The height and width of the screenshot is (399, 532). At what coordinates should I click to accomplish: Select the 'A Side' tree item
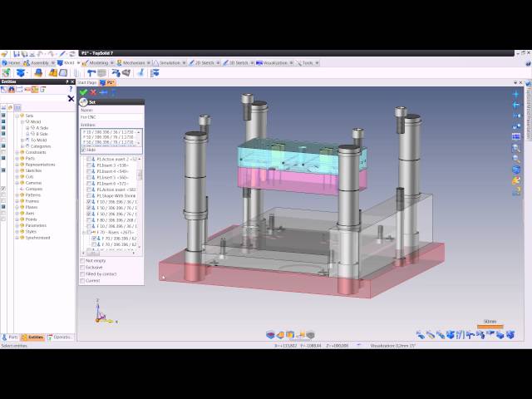pos(40,128)
